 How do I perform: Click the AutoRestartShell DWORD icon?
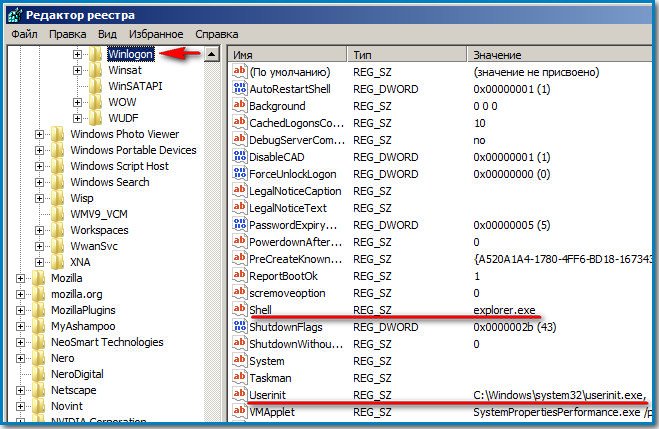(239, 89)
